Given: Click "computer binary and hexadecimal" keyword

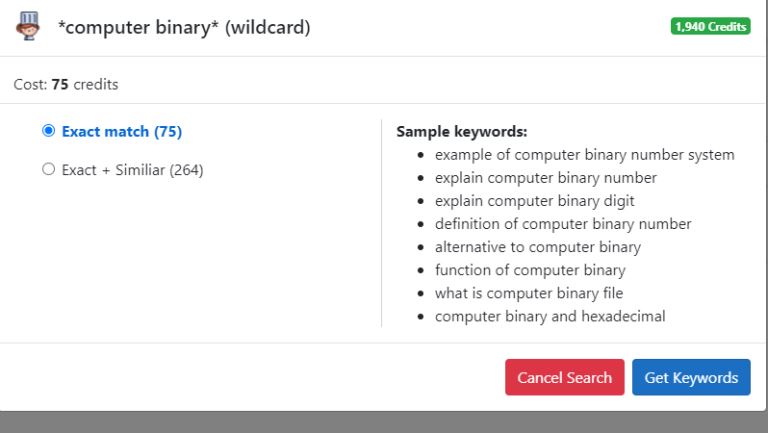Looking at the screenshot, I should (x=550, y=316).
